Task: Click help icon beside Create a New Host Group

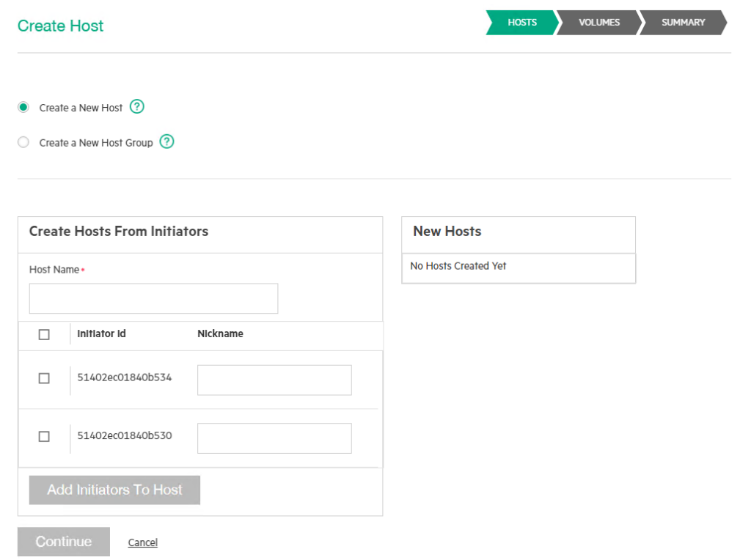Action: pyautogui.click(x=166, y=142)
